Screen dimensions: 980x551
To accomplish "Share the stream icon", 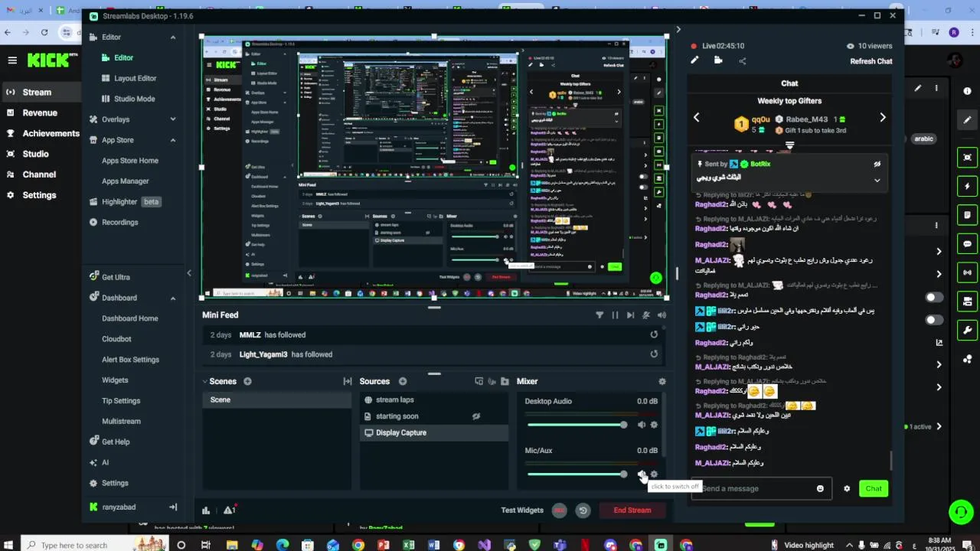I will [742, 61].
